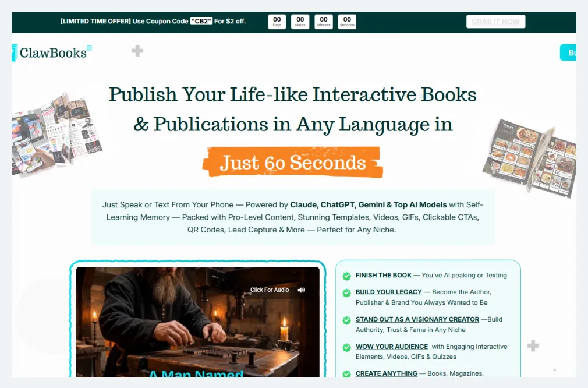The image size is (588, 388).
Task: Click the cut-off cyan button in header
Action: pyautogui.click(x=568, y=52)
